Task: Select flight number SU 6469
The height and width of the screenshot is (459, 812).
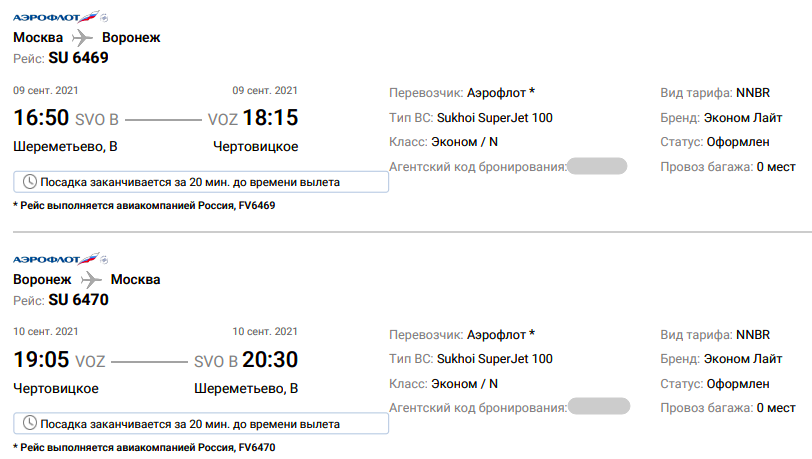Action: 78,58
